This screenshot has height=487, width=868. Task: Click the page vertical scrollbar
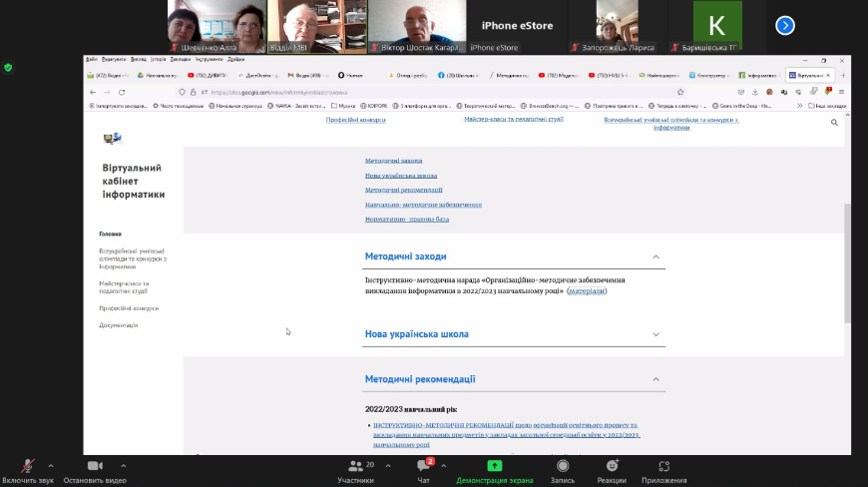[x=847, y=262]
